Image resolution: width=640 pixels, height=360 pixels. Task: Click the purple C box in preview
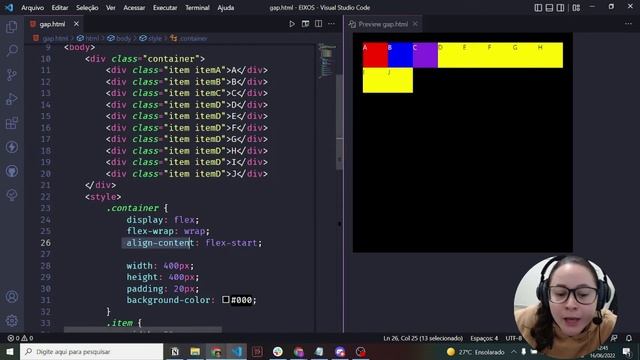click(x=425, y=55)
